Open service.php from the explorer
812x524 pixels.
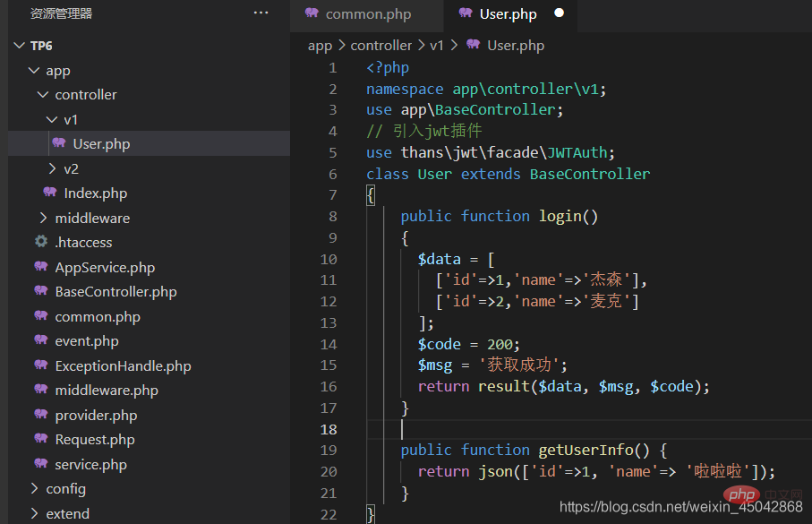click(91, 464)
